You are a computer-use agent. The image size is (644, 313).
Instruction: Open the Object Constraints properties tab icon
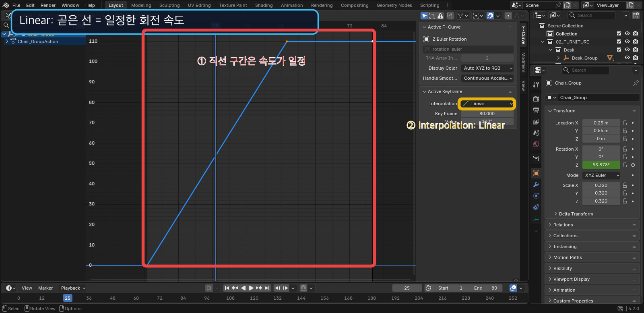point(536,207)
